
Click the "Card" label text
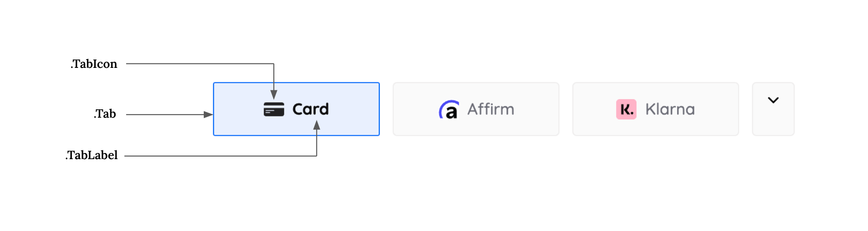[x=311, y=109]
